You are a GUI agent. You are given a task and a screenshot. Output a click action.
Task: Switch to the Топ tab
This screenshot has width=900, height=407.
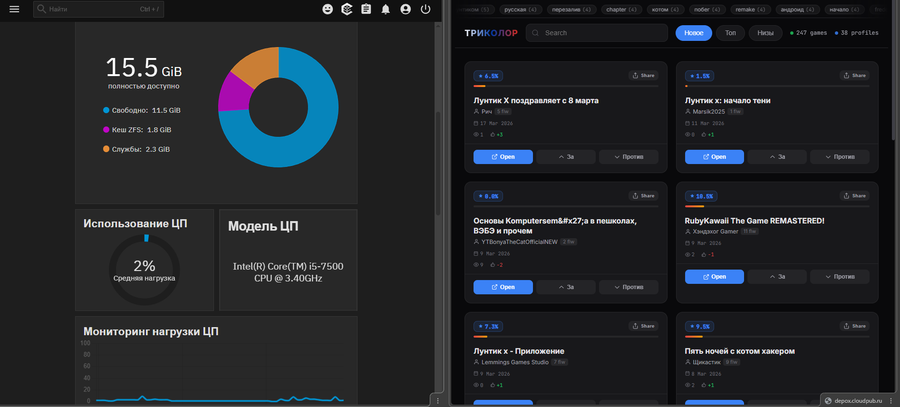point(730,33)
